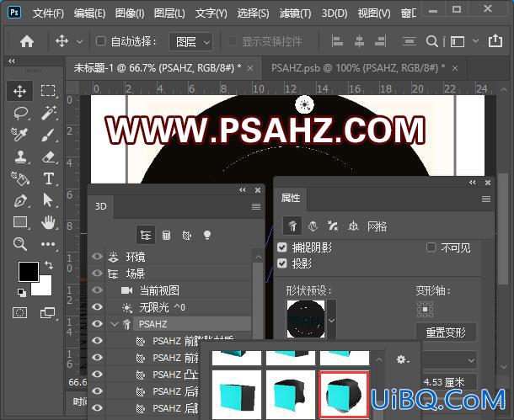Select the Lasso tool
This screenshot has height=420, width=514.
click(19, 113)
